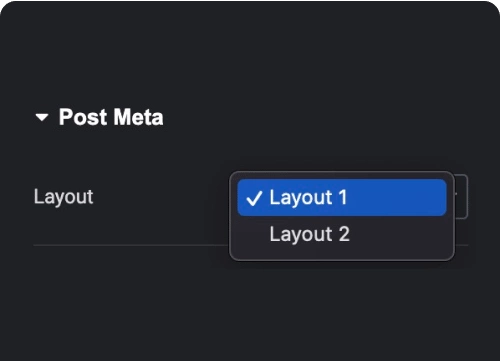Click the checkmark beside Layout 1
This screenshot has width=500, height=361.
(x=254, y=198)
